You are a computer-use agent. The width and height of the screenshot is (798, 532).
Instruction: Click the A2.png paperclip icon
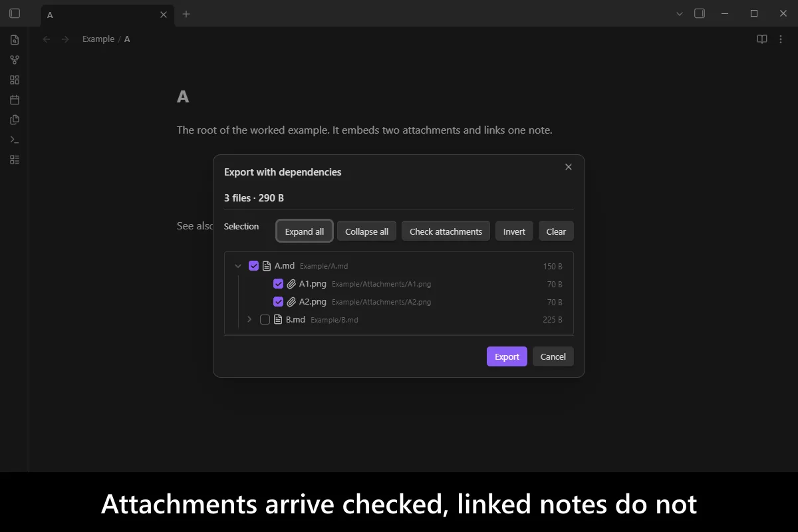[291, 302]
